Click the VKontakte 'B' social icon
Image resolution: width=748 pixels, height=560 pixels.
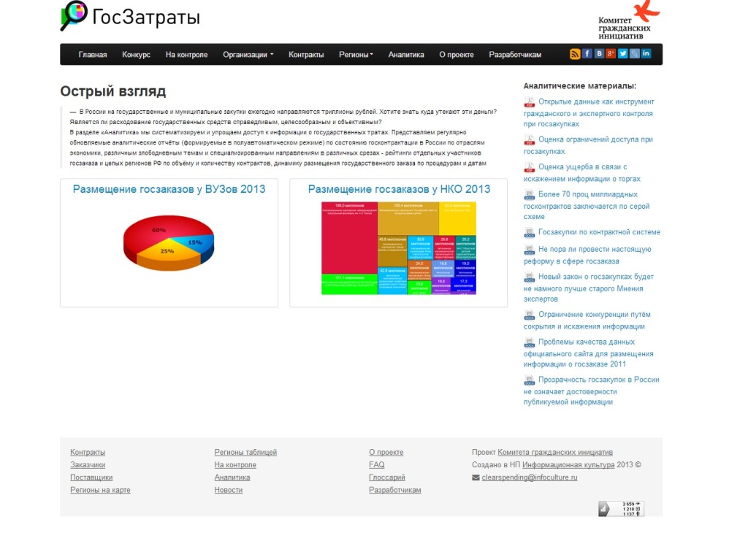pos(599,54)
